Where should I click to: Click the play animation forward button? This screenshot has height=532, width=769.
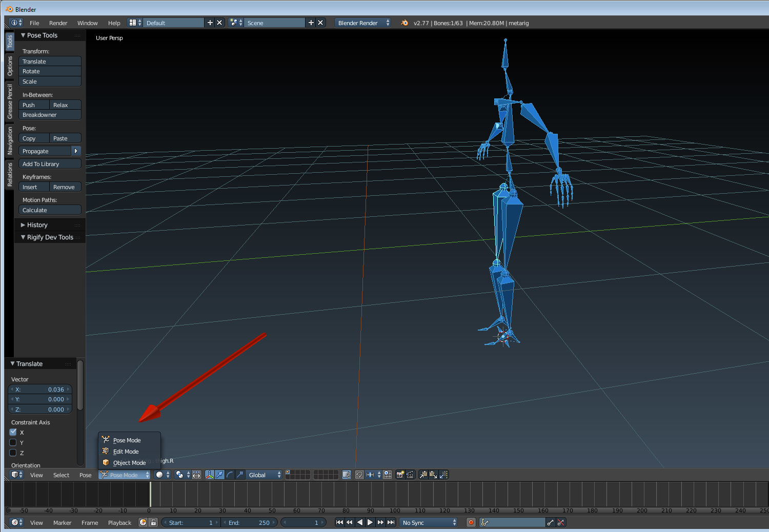point(370,522)
